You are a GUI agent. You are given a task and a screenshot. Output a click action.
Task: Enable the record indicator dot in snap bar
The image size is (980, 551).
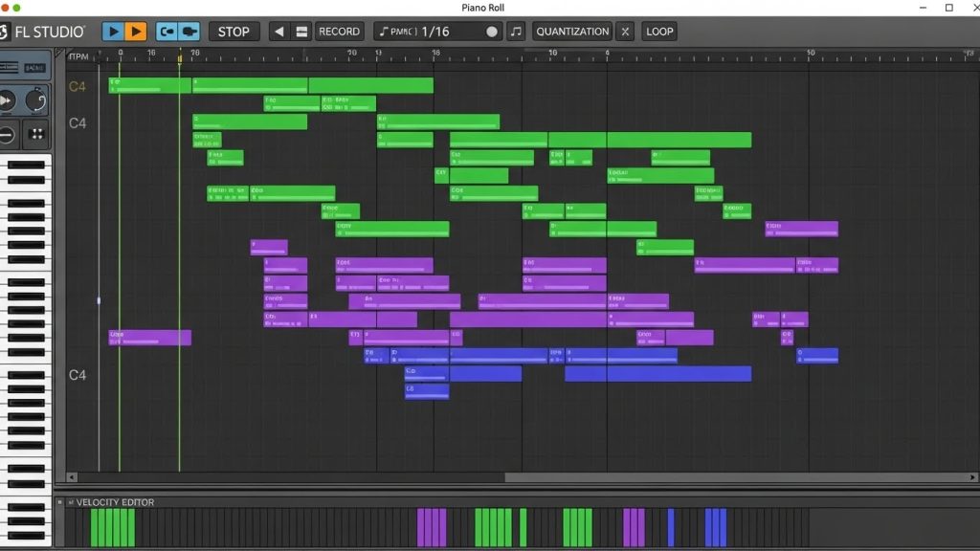coord(492,31)
